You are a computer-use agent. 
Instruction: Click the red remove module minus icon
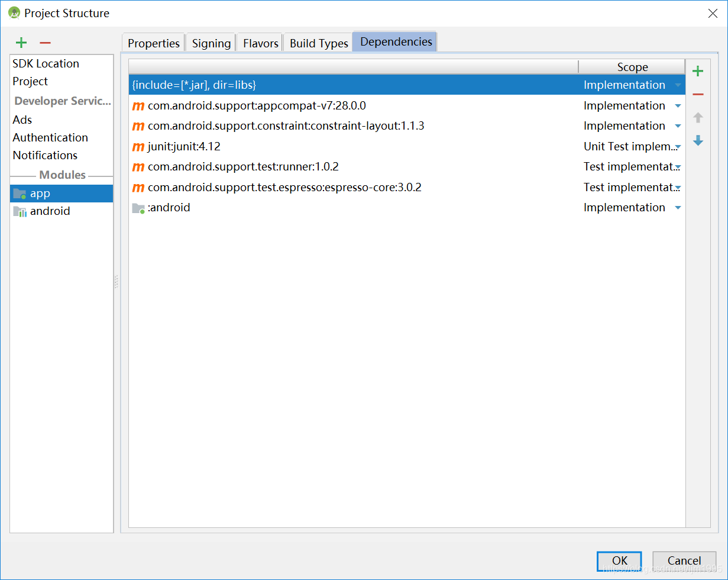click(45, 43)
